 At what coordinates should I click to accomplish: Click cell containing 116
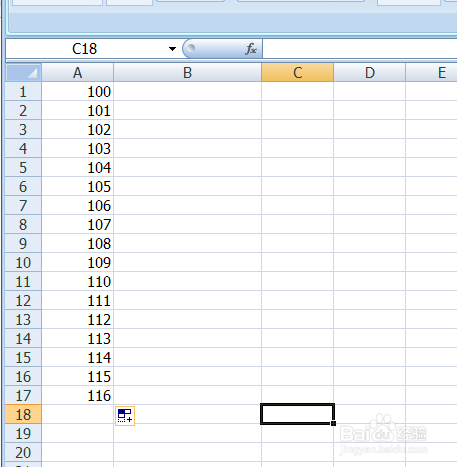77,395
